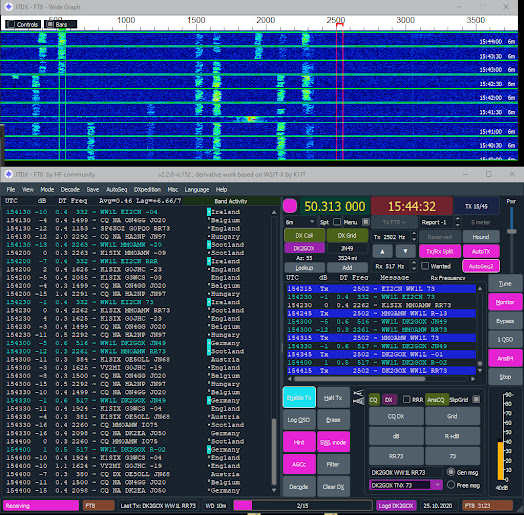Toggle the Bars checkbox in Wide Graph

point(50,24)
